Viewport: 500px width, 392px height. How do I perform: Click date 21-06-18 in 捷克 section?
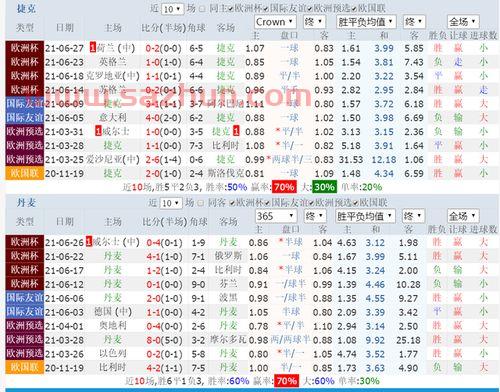[64, 76]
